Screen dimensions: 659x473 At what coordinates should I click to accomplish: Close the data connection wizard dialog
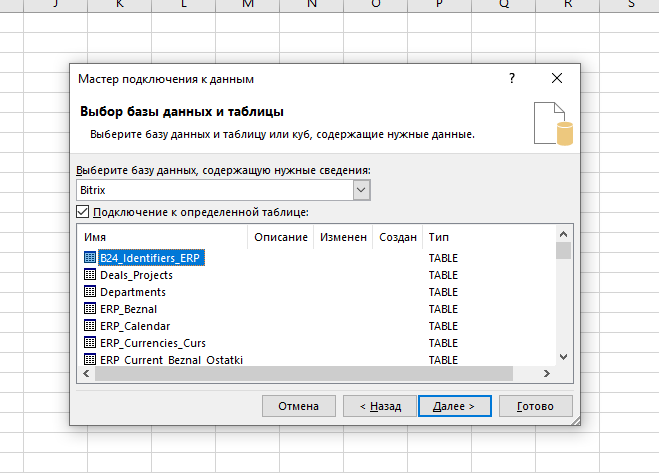coord(557,78)
